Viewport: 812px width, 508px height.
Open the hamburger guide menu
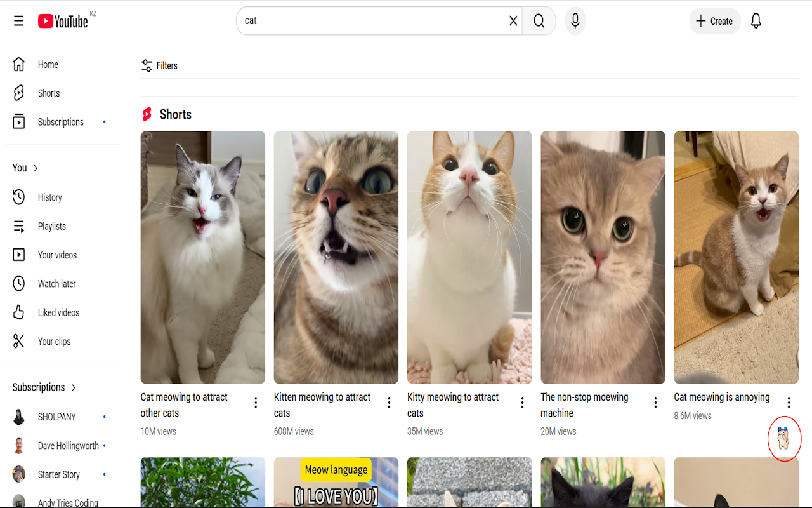[19, 21]
